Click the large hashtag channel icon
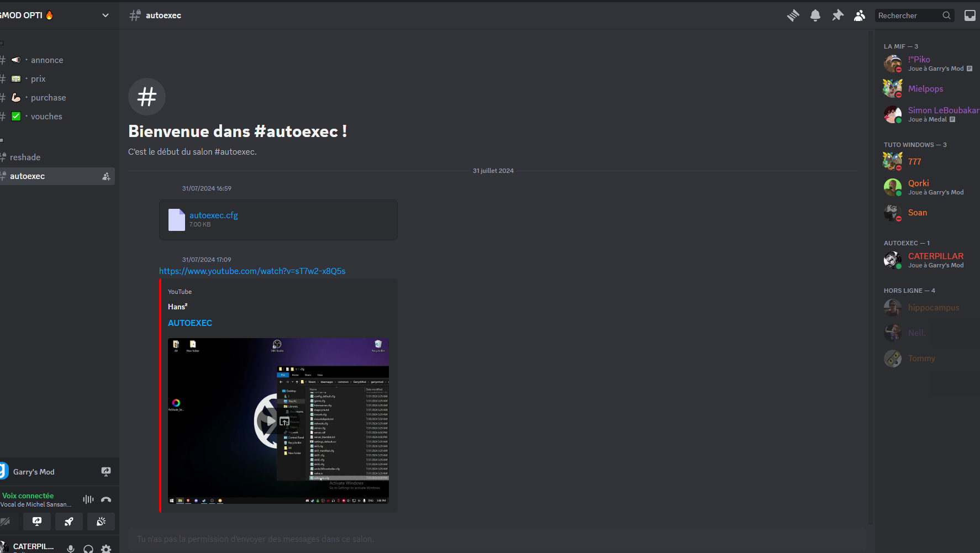The image size is (980, 553). 147,97
